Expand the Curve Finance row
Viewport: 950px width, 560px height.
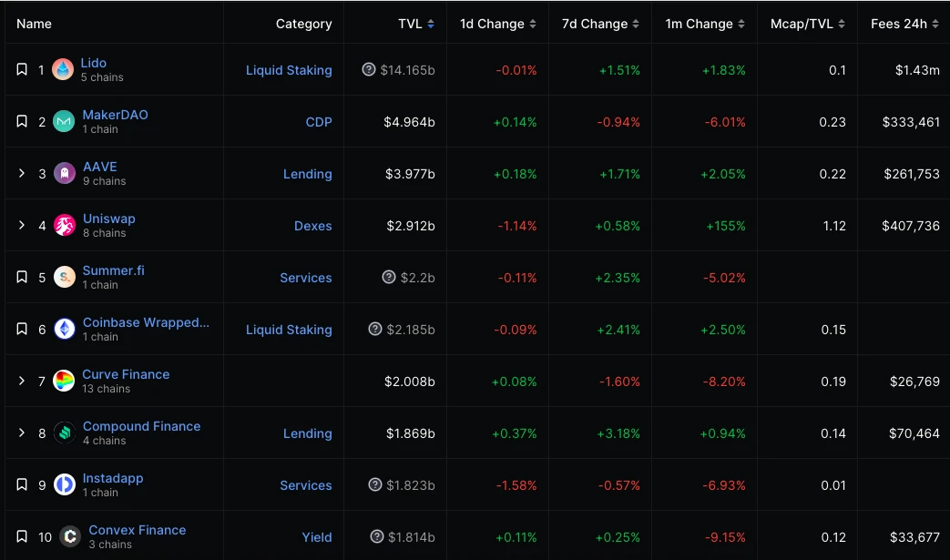[x=22, y=381]
